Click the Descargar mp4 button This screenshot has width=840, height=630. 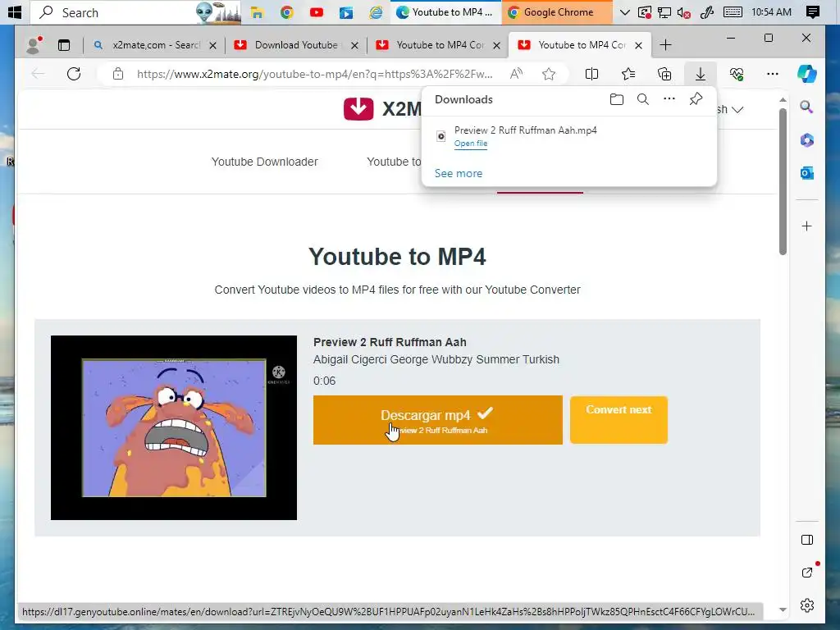click(x=438, y=420)
